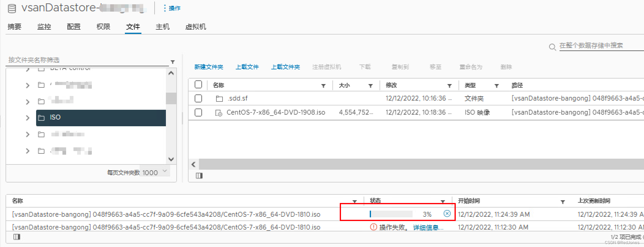This screenshot has width=644, height=247.
Task: Open the 文件 tab
Action: click(x=133, y=27)
